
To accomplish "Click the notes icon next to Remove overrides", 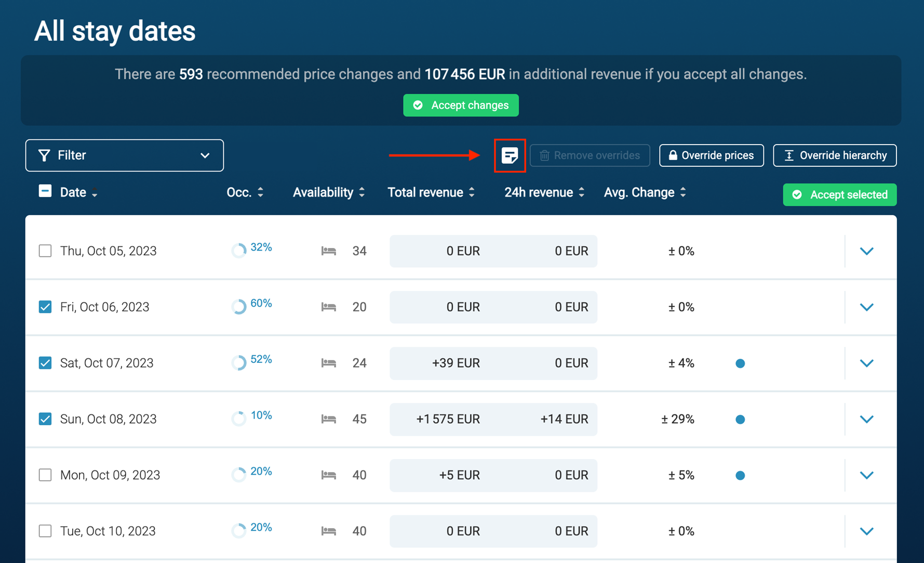I will (510, 155).
